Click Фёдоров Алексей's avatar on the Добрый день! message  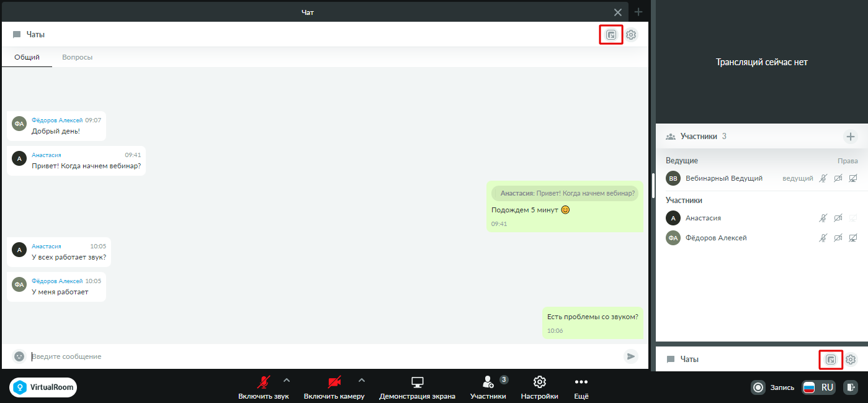(19, 124)
